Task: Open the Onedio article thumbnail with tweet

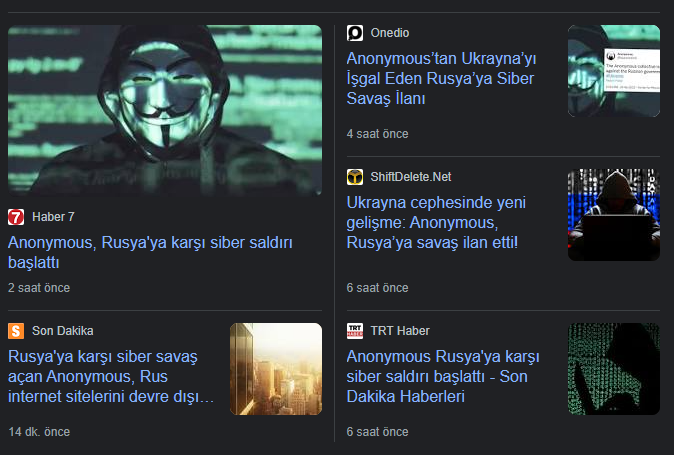Action: point(614,71)
